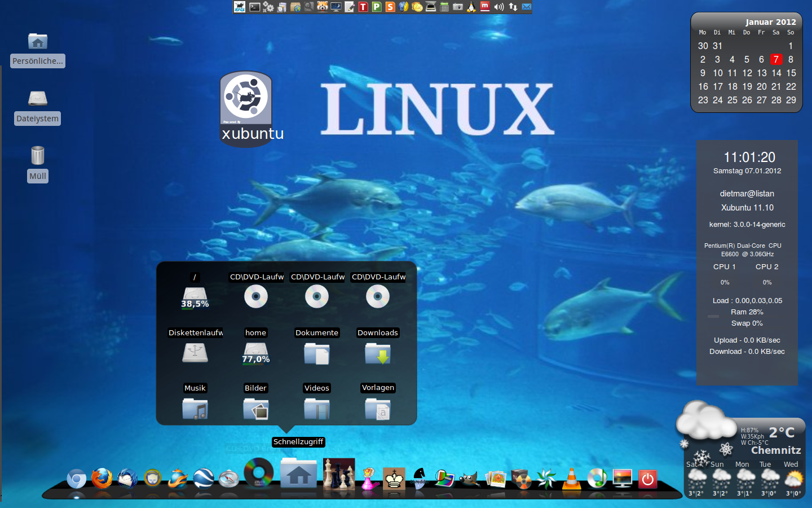Screen dimensions: 812x508
Task: Open the monitor with moon icon in panel
Action: (336, 7)
